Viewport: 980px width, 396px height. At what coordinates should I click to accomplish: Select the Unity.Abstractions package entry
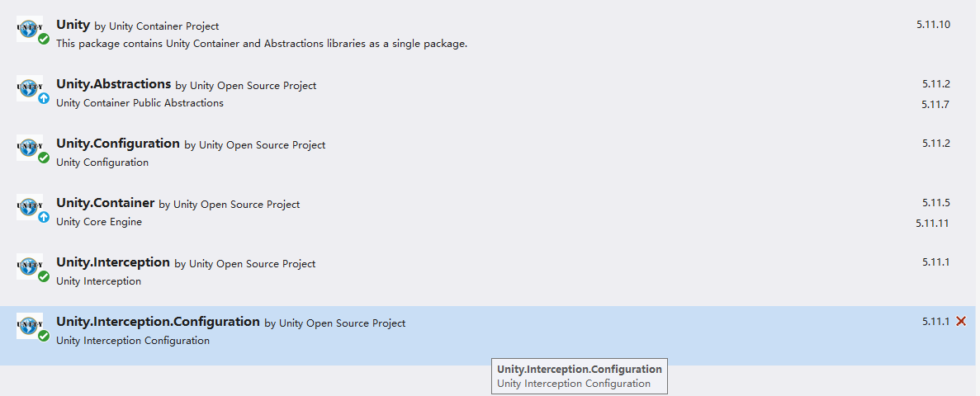[x=114, y=84]
